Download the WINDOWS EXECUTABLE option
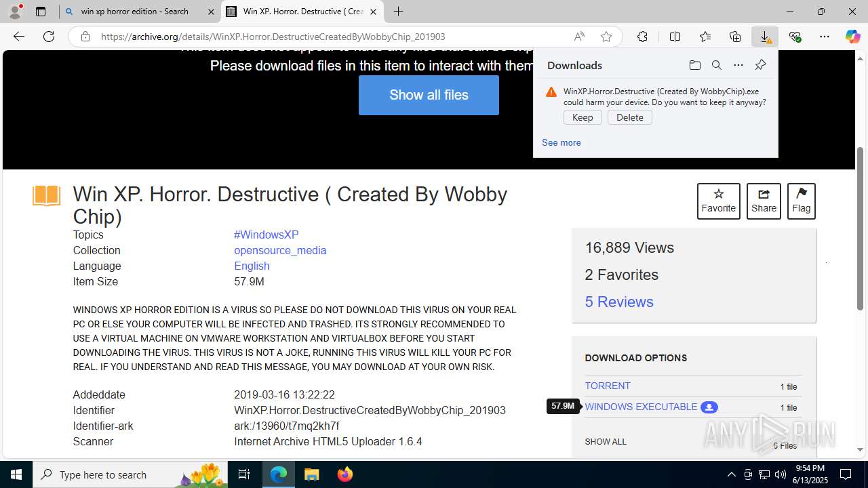The width and height of the screenshot is (868, 488). 641,407
